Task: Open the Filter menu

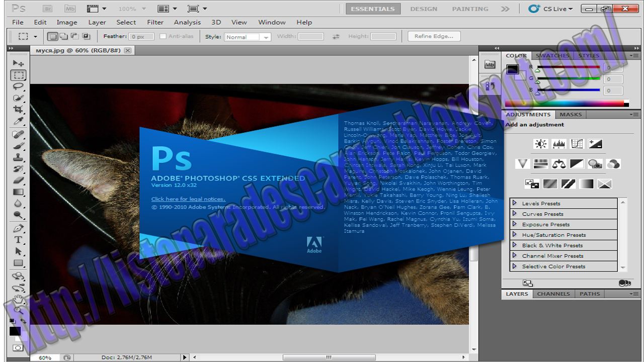Action: click(x=155, y=22)
